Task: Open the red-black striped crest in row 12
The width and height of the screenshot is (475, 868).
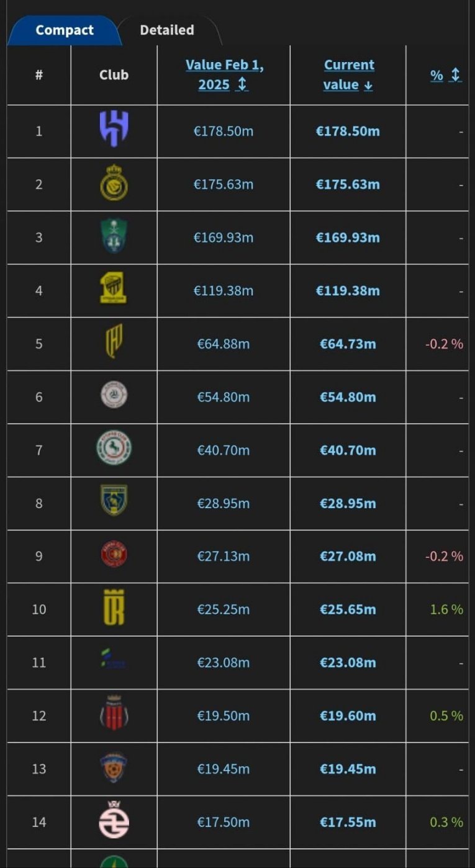Action: point(114,714)
